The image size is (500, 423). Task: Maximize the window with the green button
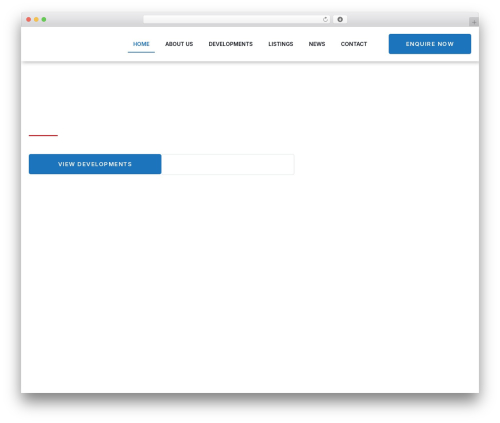(44, 19)
